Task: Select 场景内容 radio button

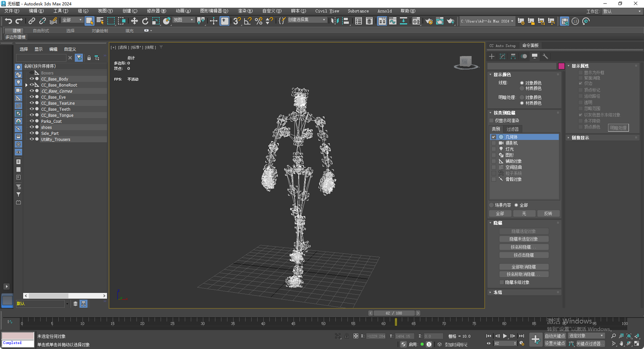Action: tap(492, 205)
